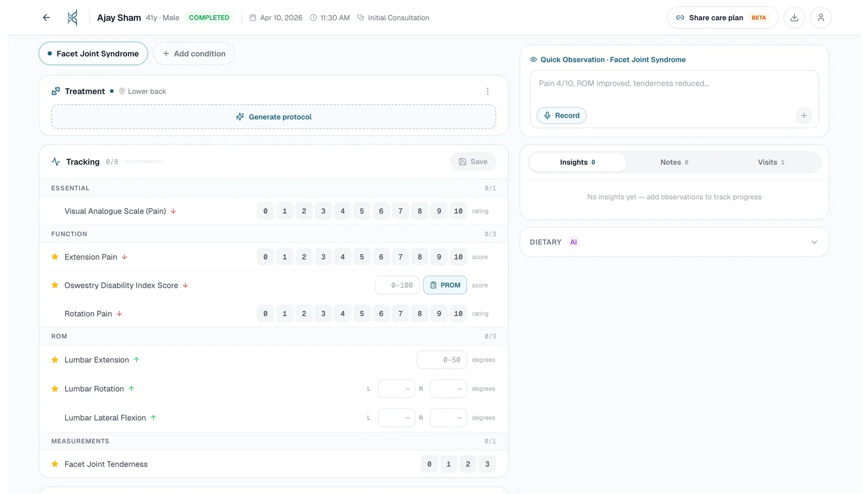
Task: Select 2 for Rotation Pain rating
Action: click(x=304, y=314)
